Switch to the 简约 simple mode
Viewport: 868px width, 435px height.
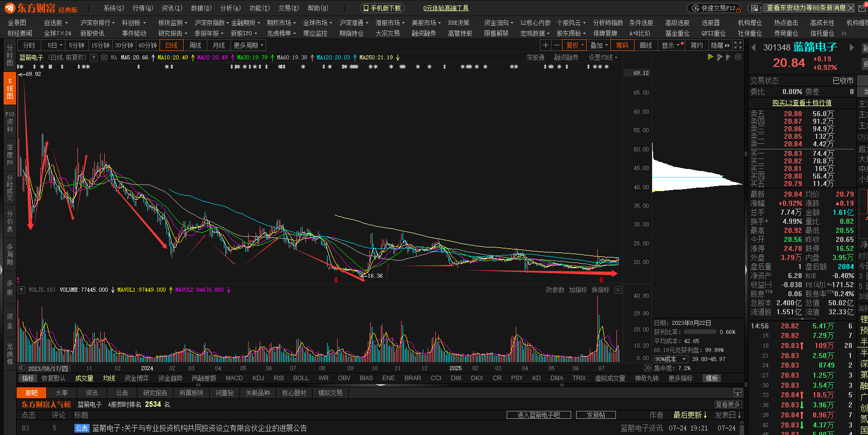click(x=696, y=45)
